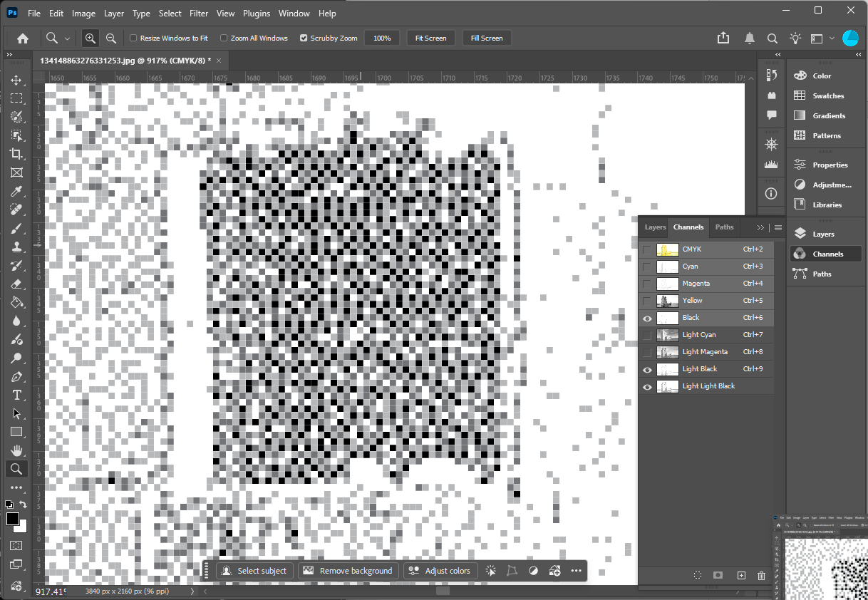Show the CMYK composite channel
Viewport: 868px width, 600px height.
click(x=647, y=249)
